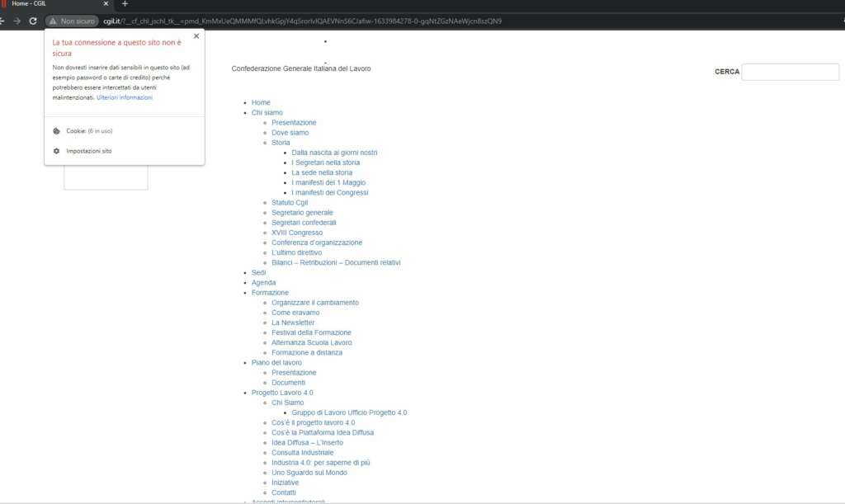Open the Formazione link
The height and width of the screenshot is (504, 845).
click(x=270, y=293)
